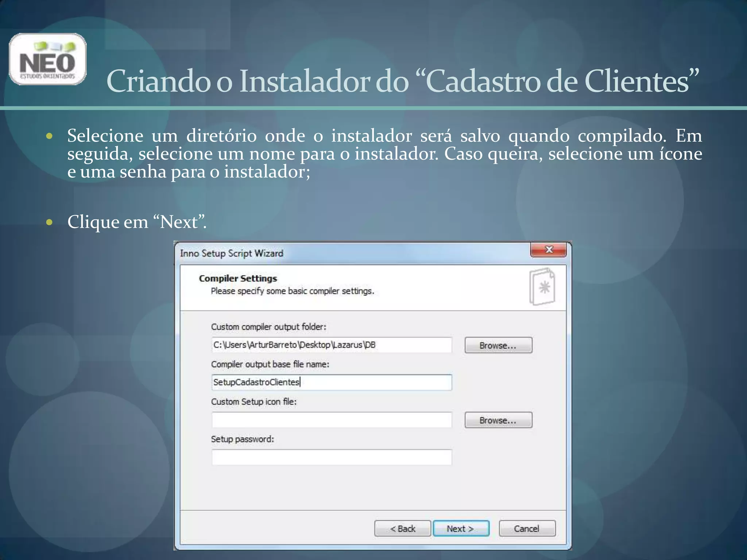747x560 pixels.
Task: Go back with the < Back button
Action: [x=403, y=528]
